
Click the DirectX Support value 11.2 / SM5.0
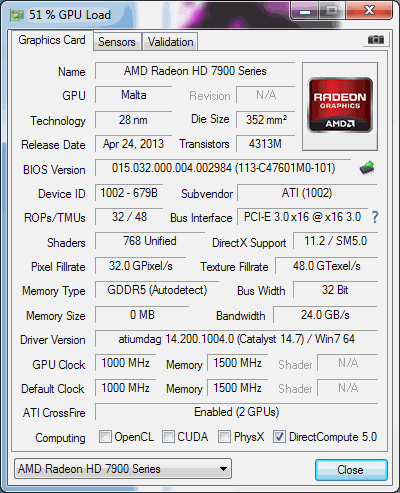click(x=336, y=241)
